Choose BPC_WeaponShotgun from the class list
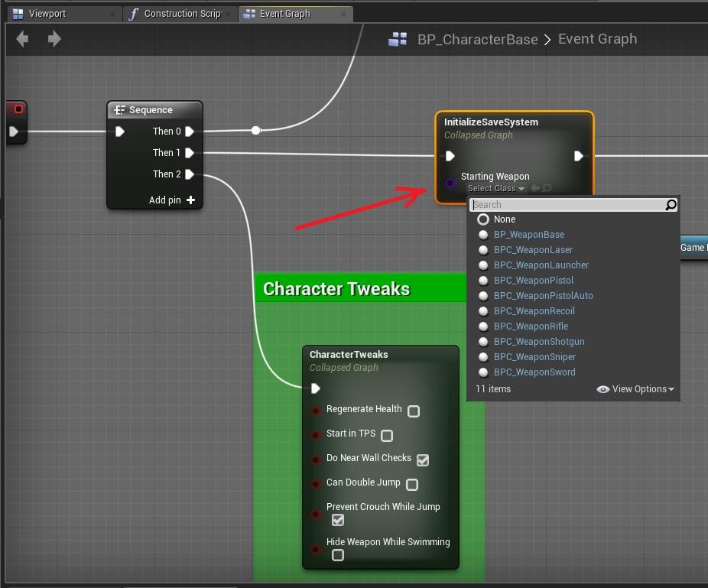 click(x=538, y=342)
